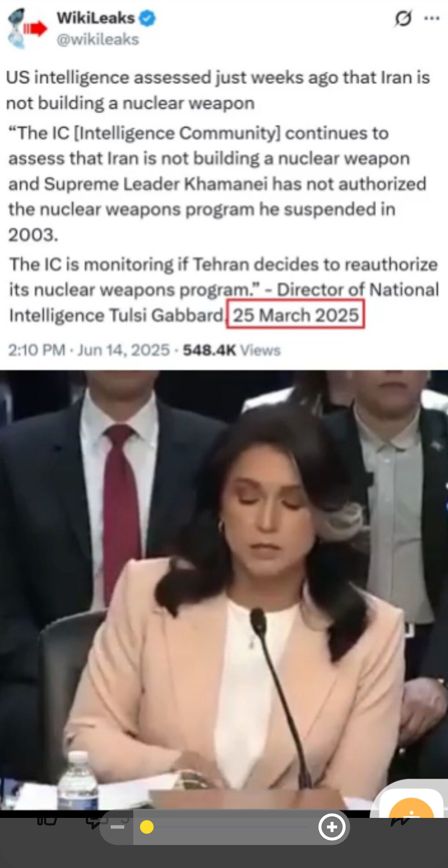448x868 pixels.
Task: Open the Grok slashed-circle icon
Action: pyautogui.click(x=403, y=18)
